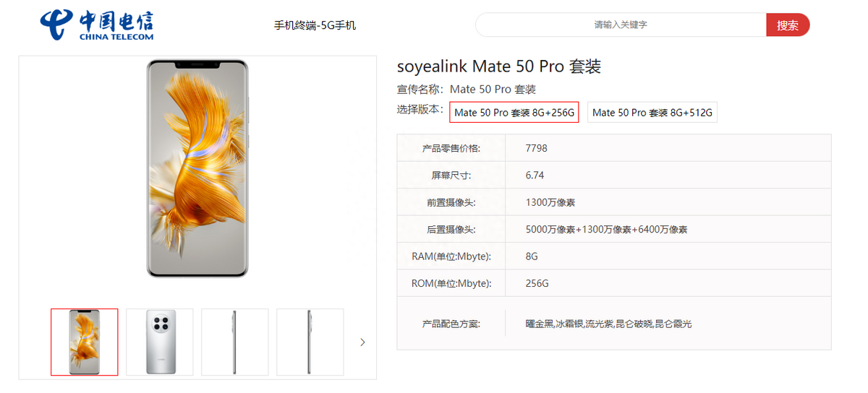The image size is (868, 393).
Task: Focus the keyword search input field
Action: coord(620,25)
